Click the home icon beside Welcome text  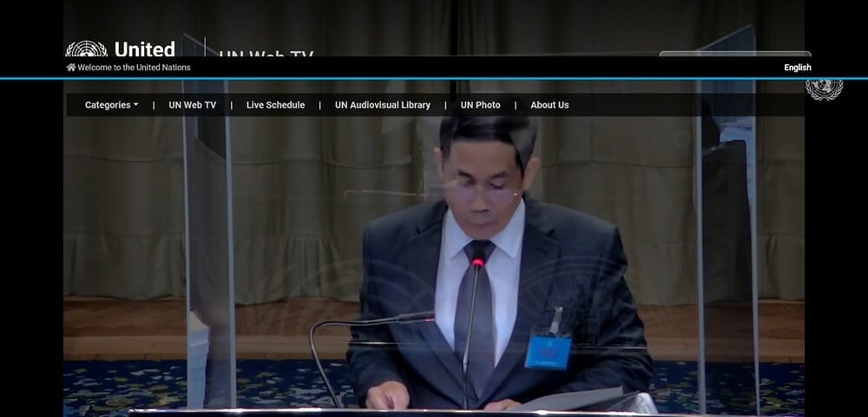[71, 68]
